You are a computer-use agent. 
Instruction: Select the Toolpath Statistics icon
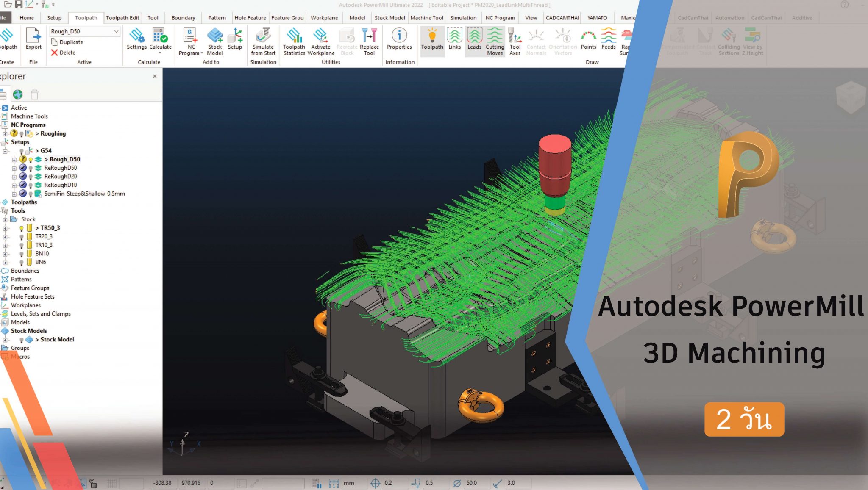click(x=294, y=41)
